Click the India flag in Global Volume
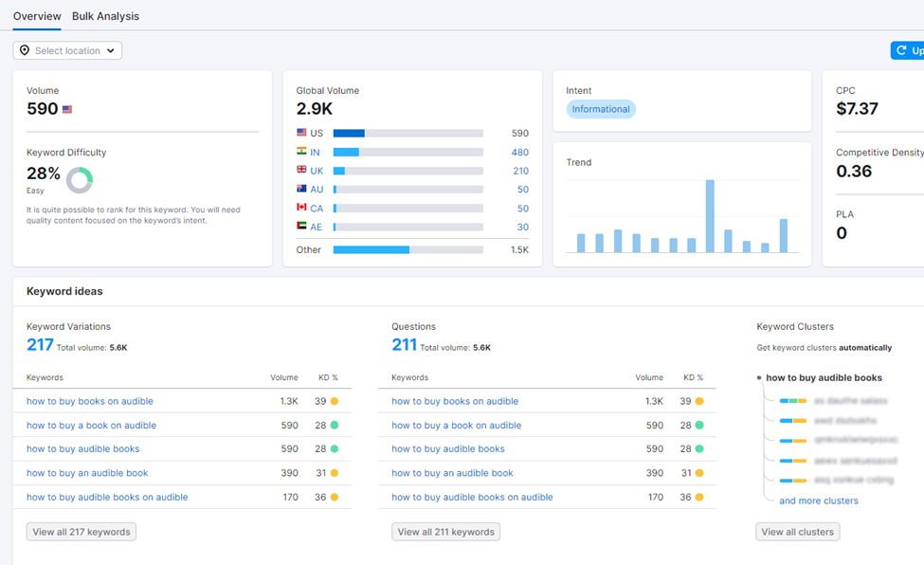The height and width of the screenshot is (565, 924). 301,152
